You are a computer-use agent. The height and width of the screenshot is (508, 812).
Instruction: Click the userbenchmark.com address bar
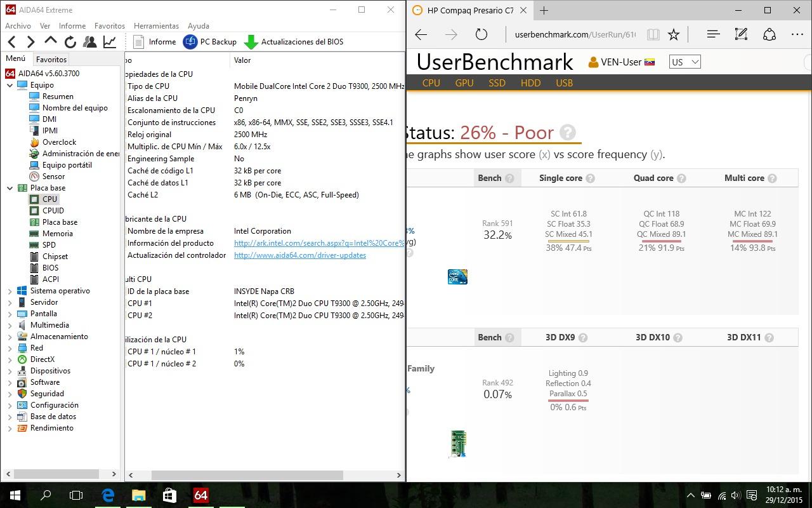point(575,34)
